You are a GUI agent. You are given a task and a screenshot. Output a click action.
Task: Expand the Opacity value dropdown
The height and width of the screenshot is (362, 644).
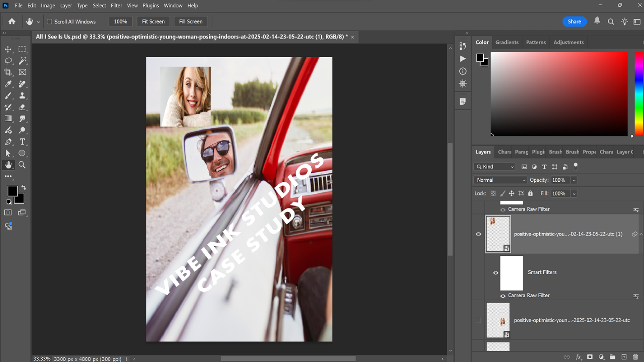pyautogui.click(x=574, y=180)
